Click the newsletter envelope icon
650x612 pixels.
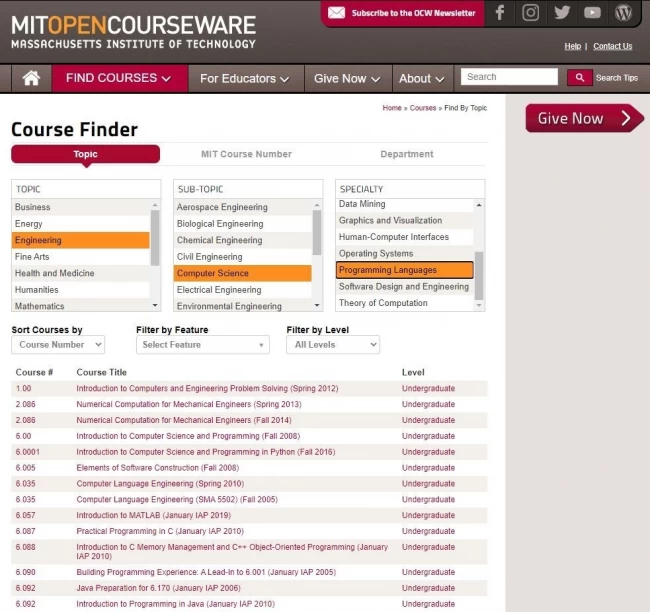coord(336,13)
